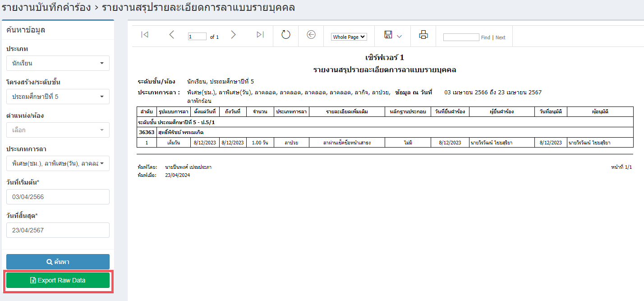
Task: Click the page indicator หน้าที่ 1/1
Action: click(621, 167)
